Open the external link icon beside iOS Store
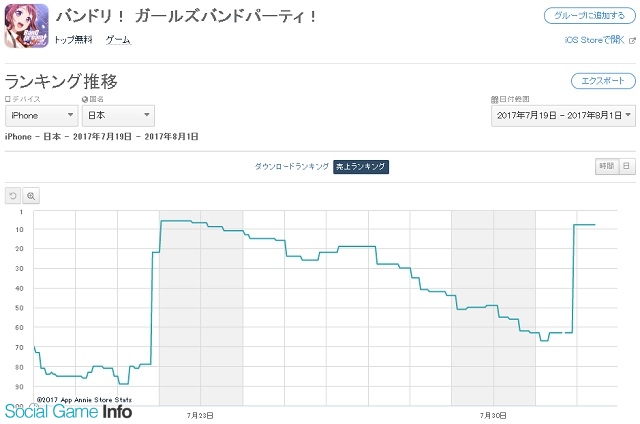 (632, 40)
